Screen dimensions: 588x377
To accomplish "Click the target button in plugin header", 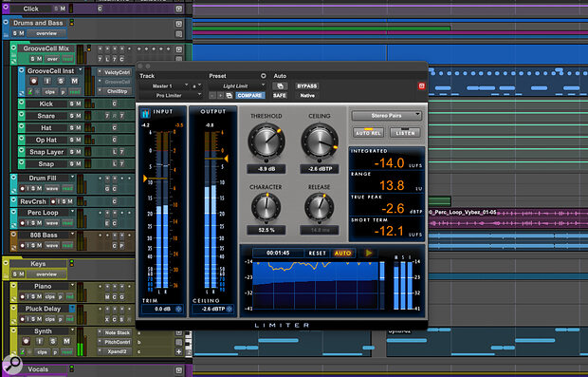I will coord(421,86).
